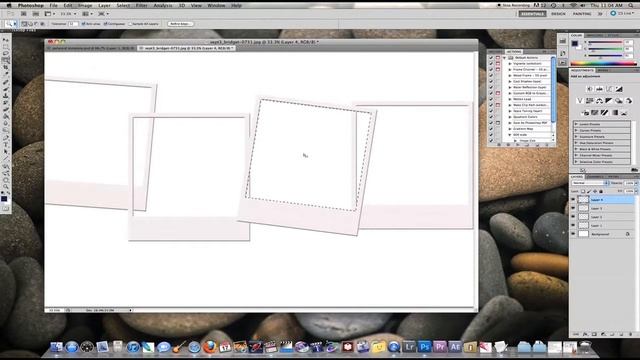Add an Exposure adjustment

click(619, 89)
